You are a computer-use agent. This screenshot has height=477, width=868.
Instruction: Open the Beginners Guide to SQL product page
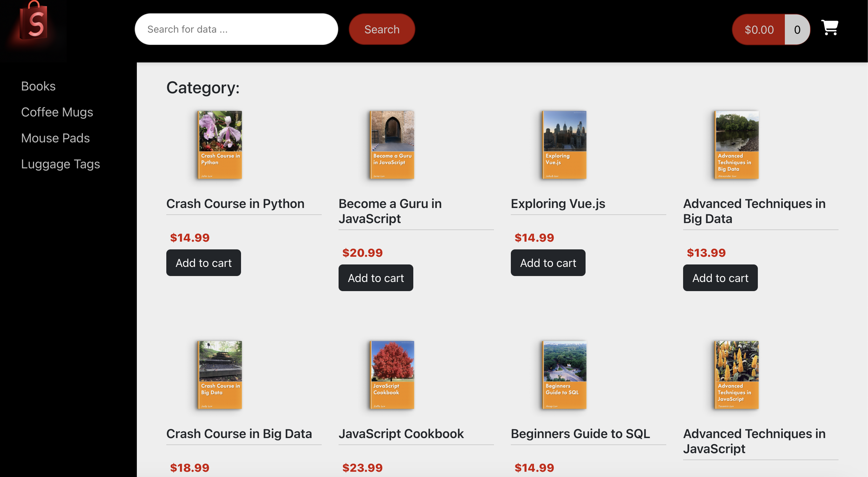click(580, 434)
